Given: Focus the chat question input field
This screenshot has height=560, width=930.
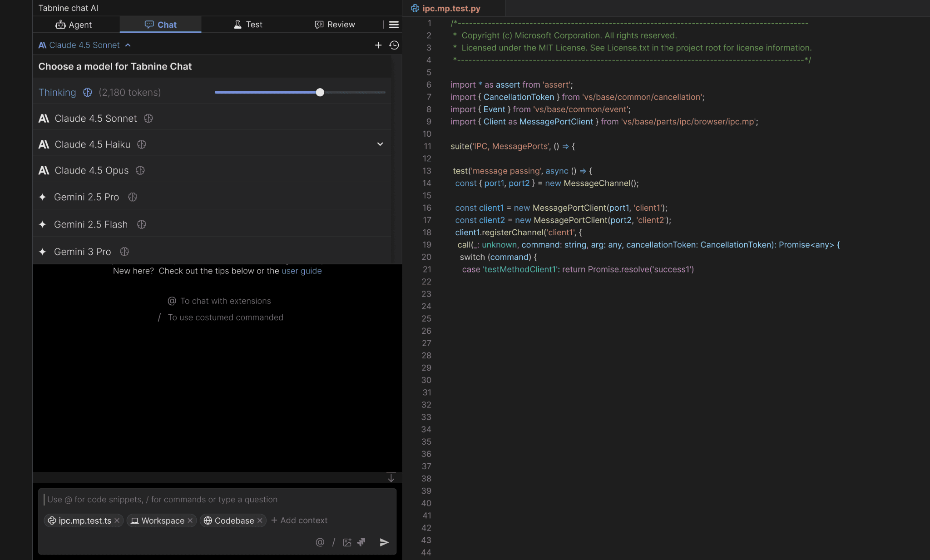Looking at the screenshot, I should click(217, 499).
